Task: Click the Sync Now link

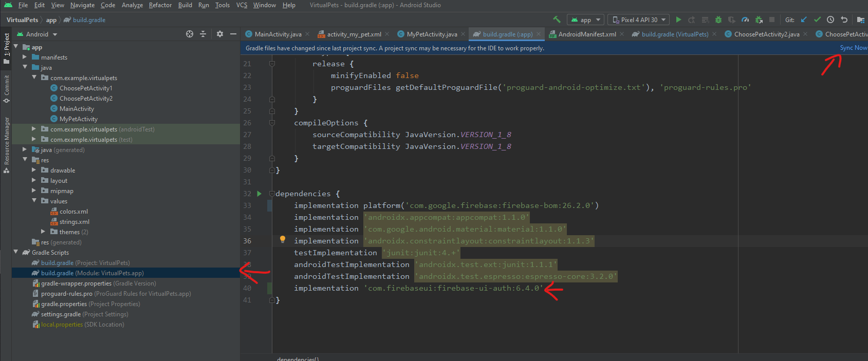Action: (x=853, y=48)
